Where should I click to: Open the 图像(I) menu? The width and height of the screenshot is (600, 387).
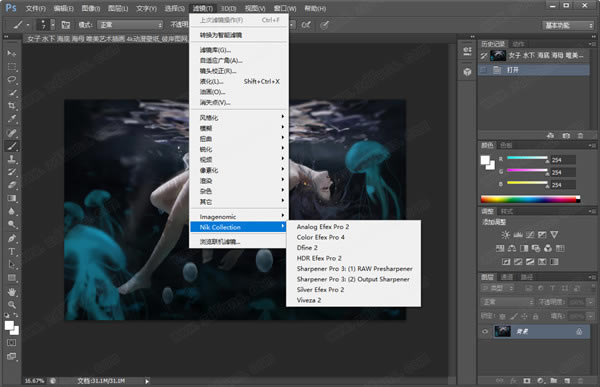(x=91, y=8)
